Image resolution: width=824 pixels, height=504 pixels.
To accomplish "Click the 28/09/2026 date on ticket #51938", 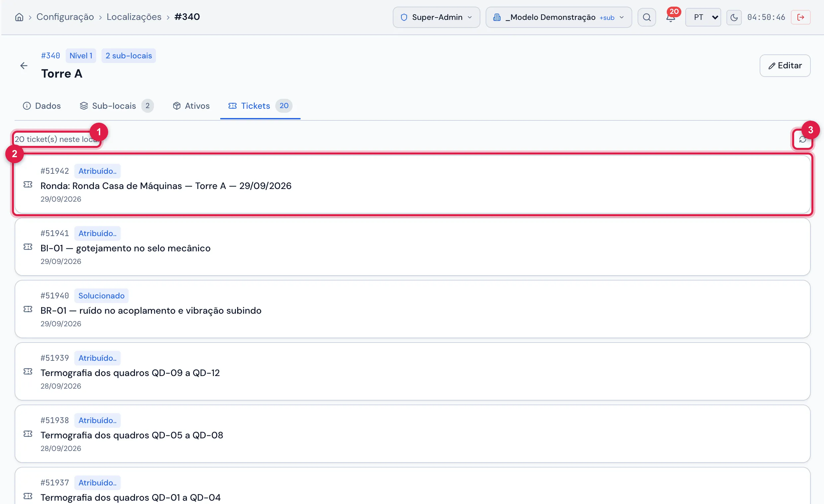I will pyautogui.click(x=61, y=449).
